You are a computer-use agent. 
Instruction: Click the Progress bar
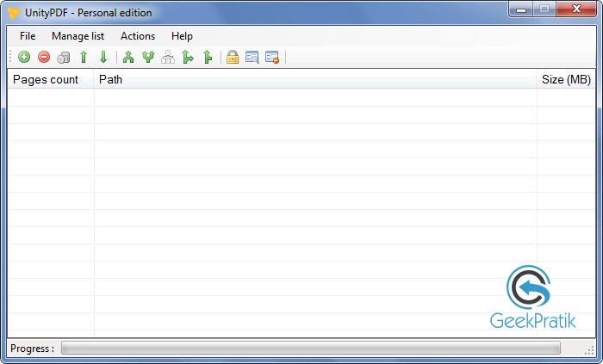pos(311,349)
